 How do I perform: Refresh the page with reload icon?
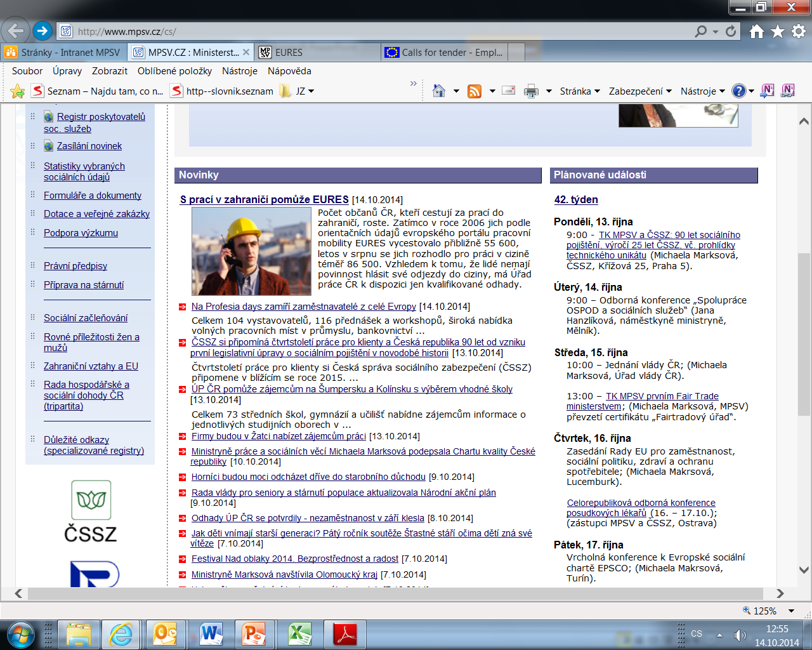pos(731,30)
